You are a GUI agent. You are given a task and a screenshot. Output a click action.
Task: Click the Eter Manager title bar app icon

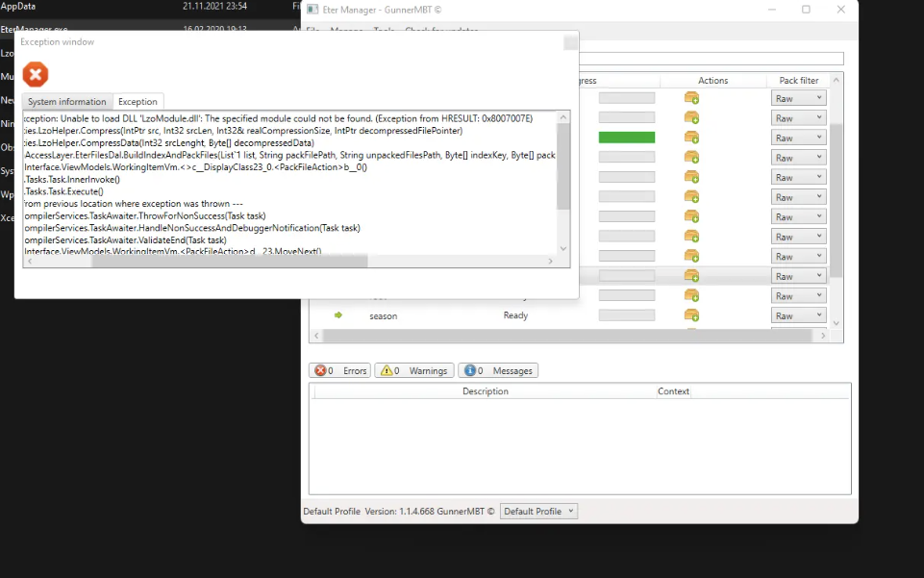click(x=313, y=10)
